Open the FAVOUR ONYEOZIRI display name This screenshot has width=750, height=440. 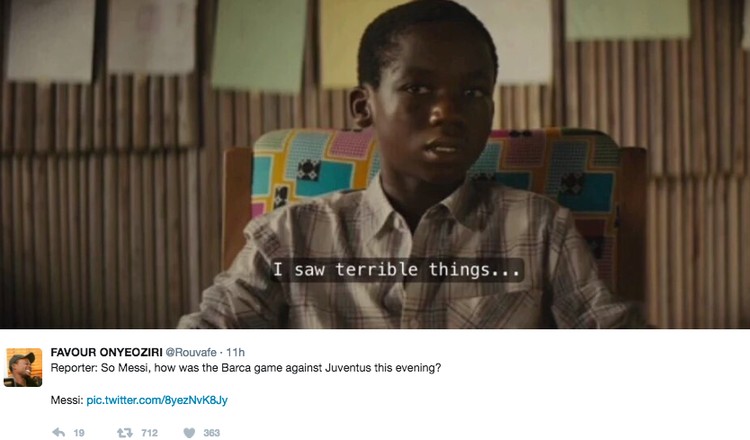point(107,352)
